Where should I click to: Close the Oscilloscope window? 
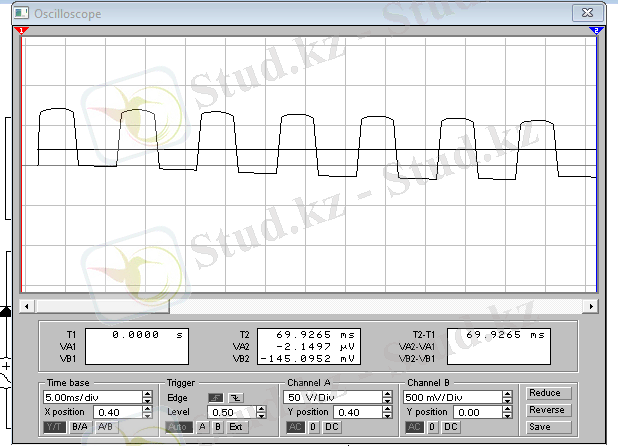click(587, 13)
